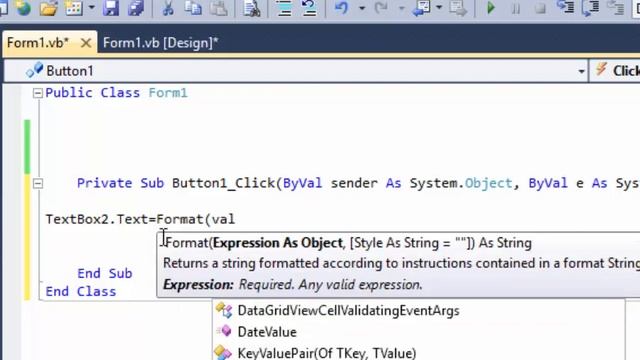Collapse the Public Class Form1 region
Screen dimensions: 640x360
38,93
